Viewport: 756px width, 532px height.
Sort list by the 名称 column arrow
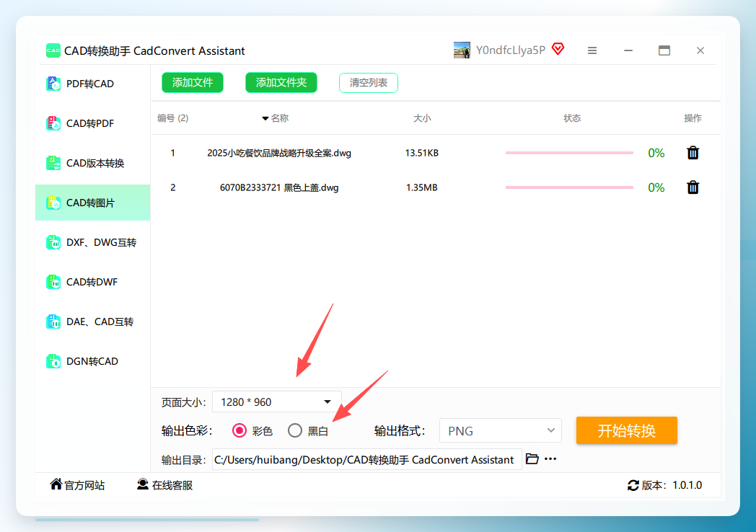click(265, 118)
